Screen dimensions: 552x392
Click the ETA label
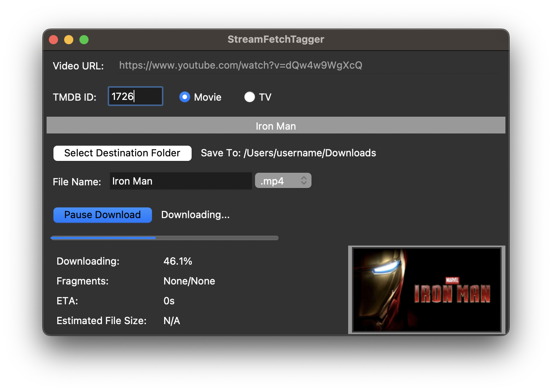point(67,301)
